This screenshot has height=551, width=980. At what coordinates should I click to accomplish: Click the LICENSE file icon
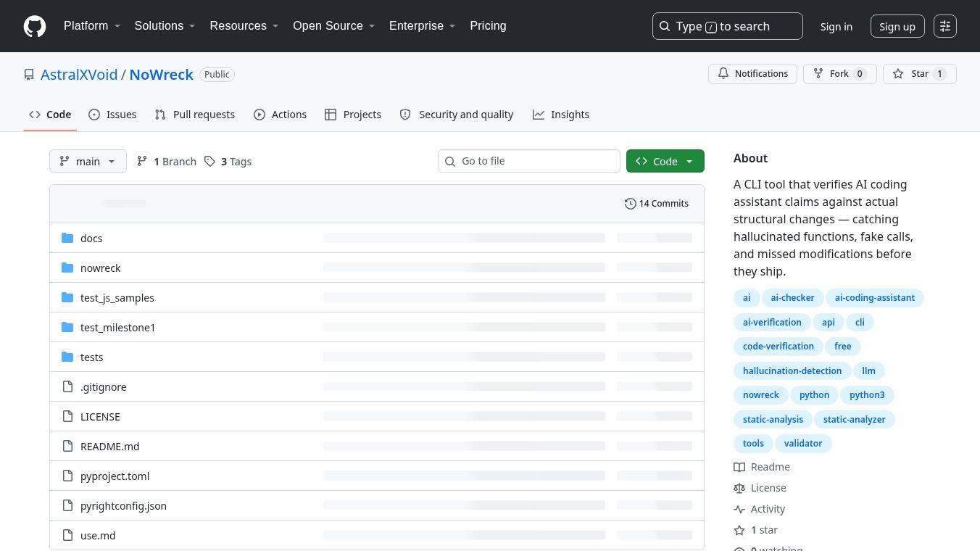(68, 416)
